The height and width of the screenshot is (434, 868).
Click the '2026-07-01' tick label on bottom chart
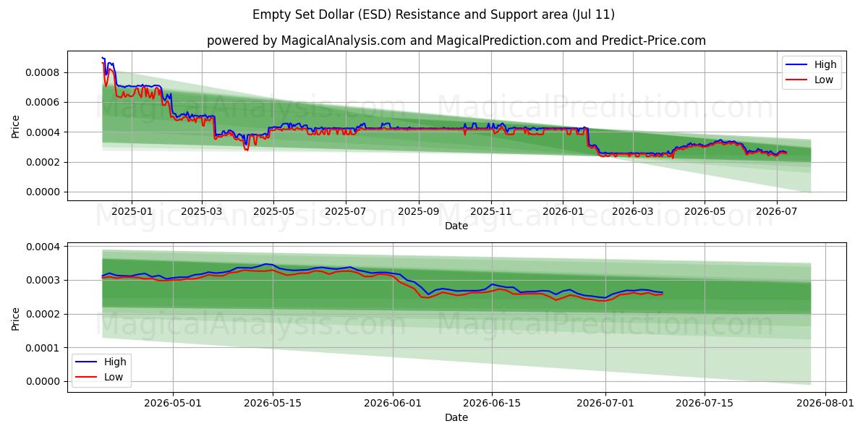point(605,404)
